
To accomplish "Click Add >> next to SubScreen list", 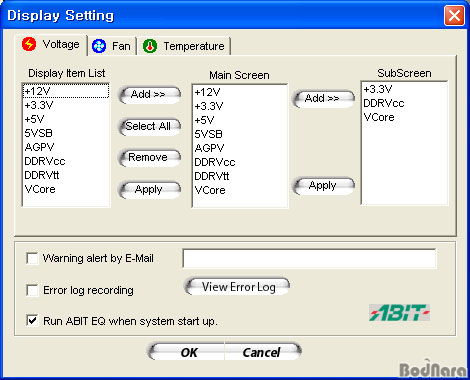I will 324,98.
